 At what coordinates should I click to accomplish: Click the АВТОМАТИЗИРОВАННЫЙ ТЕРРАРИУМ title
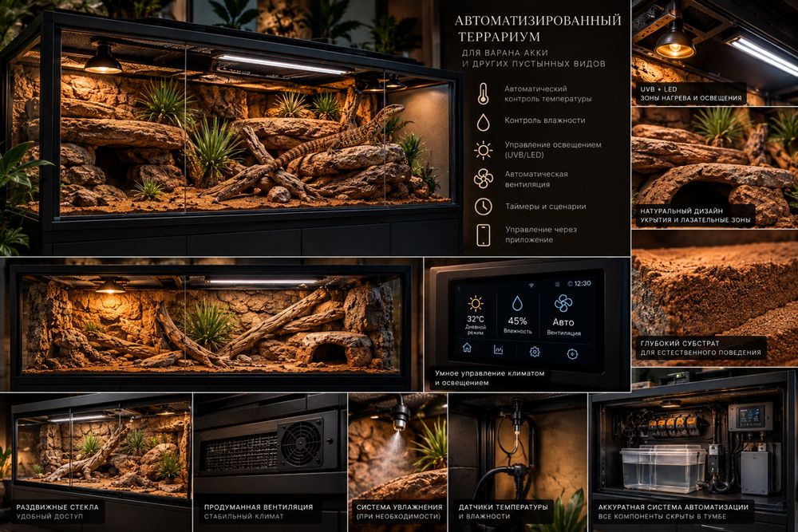537,29
